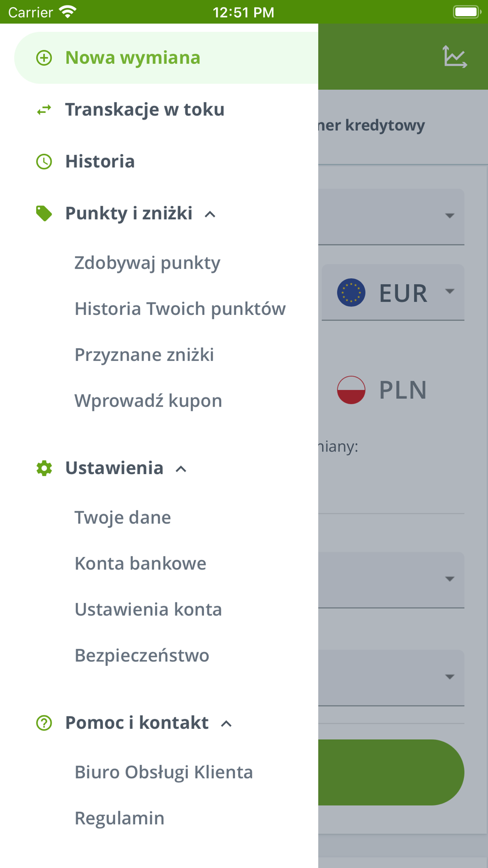This screenshot has height=868, width=488.
Task: Collapse the Punkty i zniżki section
Action: 210,214
